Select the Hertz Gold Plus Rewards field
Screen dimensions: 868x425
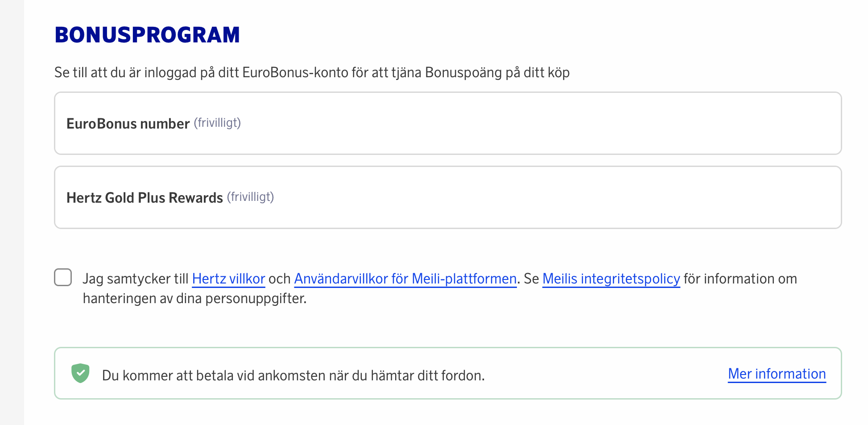[x=446, y=197]
